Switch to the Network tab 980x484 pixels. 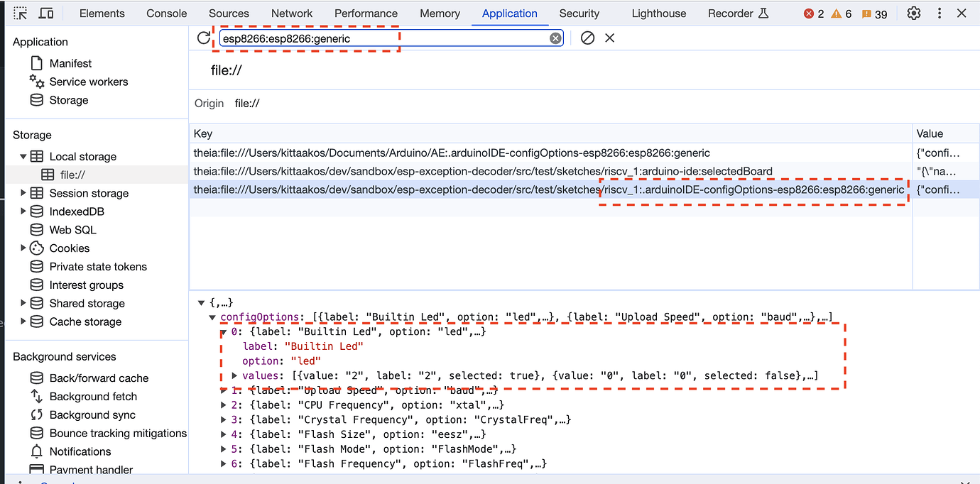pos(292,13)
